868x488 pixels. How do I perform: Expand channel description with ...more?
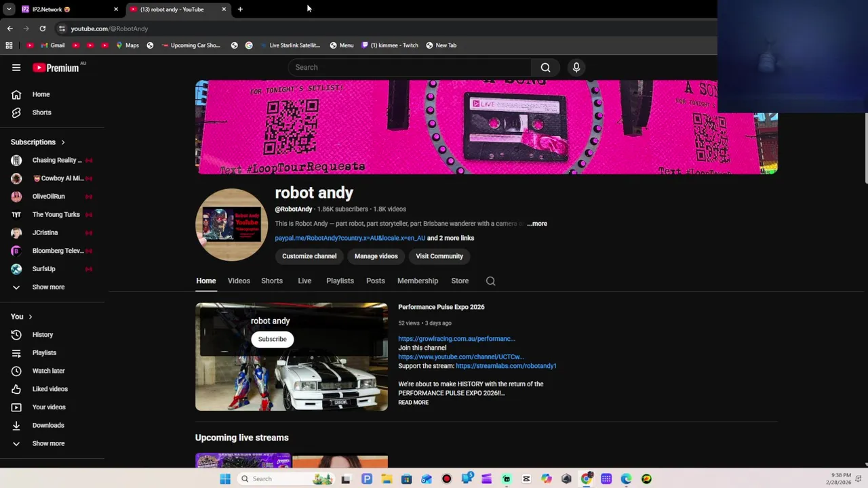point(537,224)
